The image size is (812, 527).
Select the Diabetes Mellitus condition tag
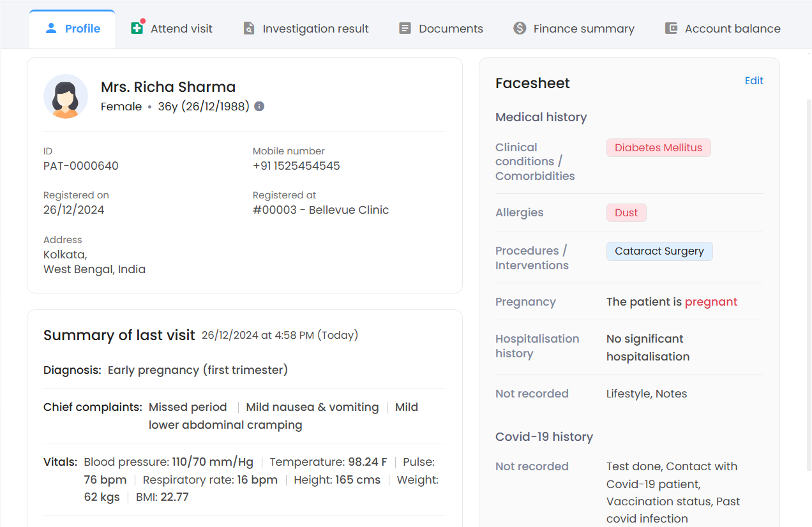tap(658, 148)
